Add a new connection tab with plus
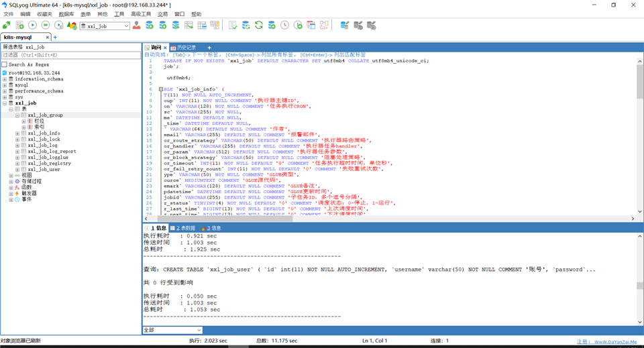The width and height of the screenshot is (644, 348). coord(55,38)
